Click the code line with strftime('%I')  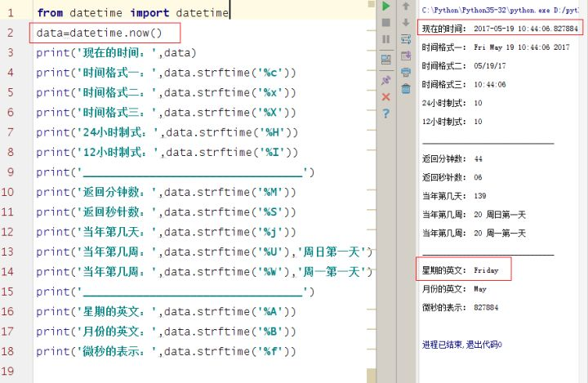[167, 152]
